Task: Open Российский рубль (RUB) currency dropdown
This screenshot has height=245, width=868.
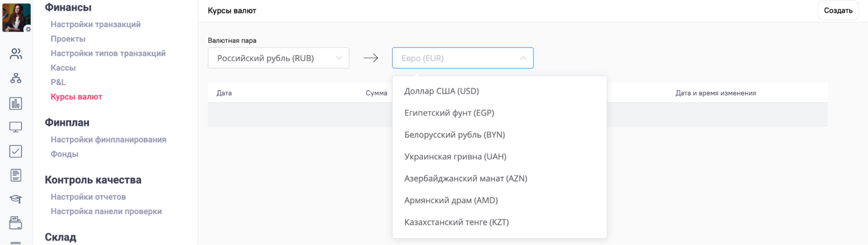Action: [278, 58]
